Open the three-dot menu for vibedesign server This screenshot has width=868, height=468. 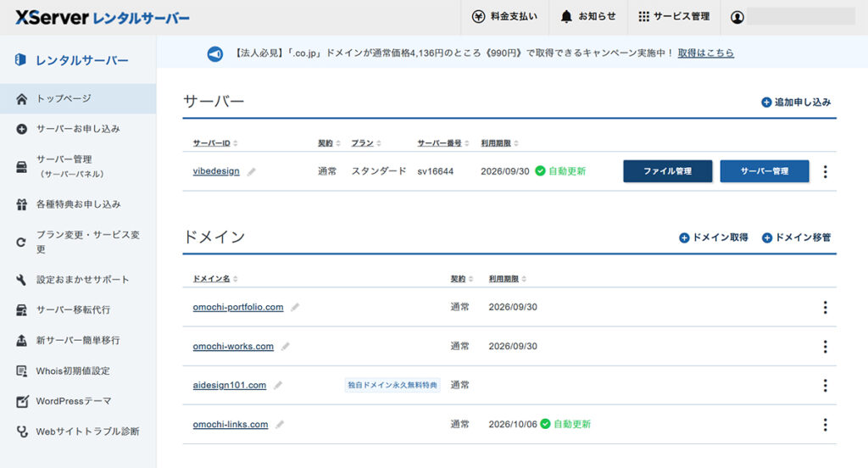tap(825, 171)
